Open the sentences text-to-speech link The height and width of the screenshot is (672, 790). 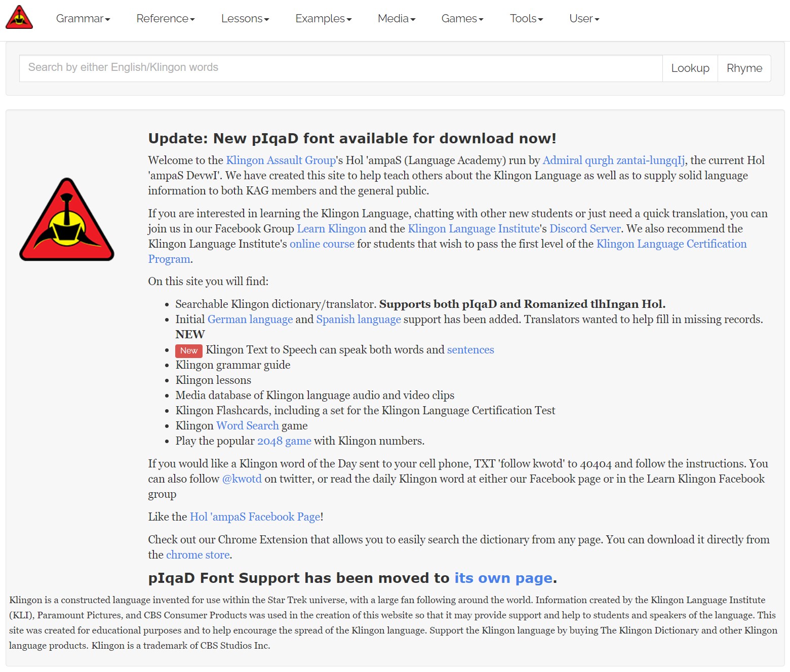point(470,350)
